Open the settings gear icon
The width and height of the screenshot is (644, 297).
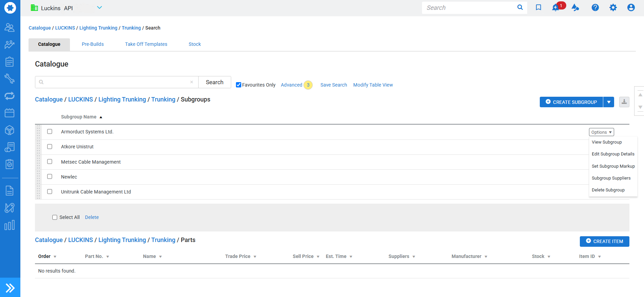tap(613, 7)
